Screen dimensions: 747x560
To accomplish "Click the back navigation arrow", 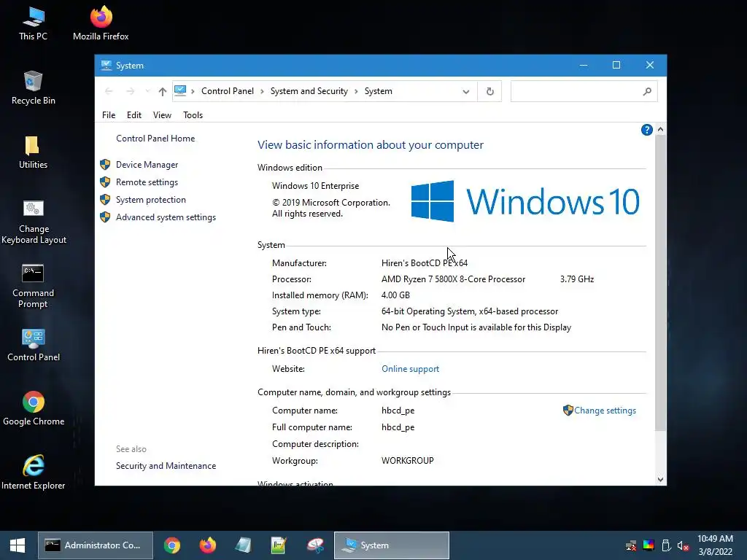I will [x=109, y=91].
